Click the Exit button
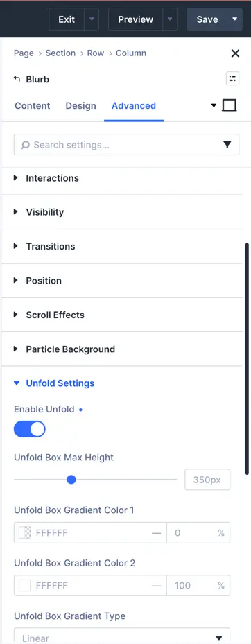Viewport: 251px width, 644px height. pos(67,19)
